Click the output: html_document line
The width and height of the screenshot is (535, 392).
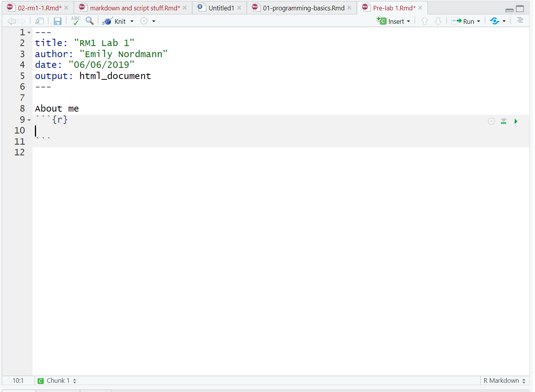(93, 76)
